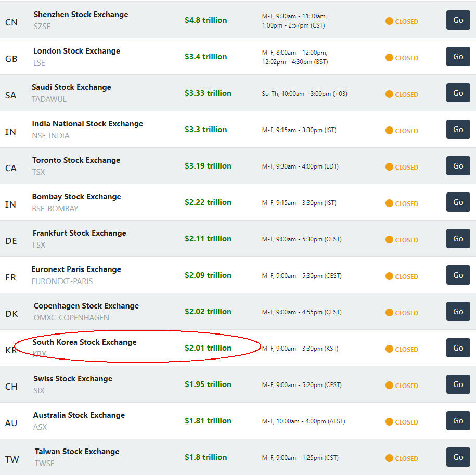
Task: Open the Saudi Stock Exchange name
Action: click(x=71, y=87)
